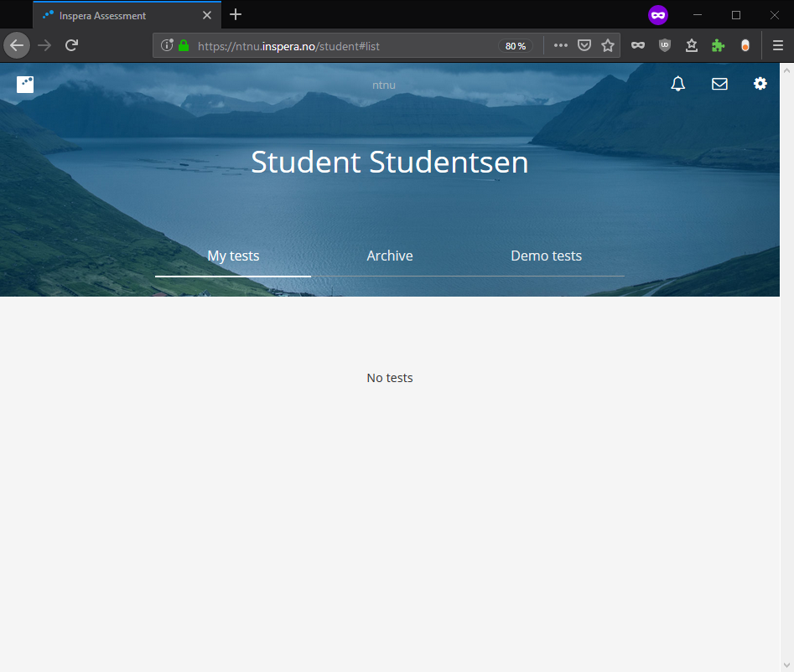Maximize the browser window
The width and height of the screenshot is (794, 672).
point(736,15)
